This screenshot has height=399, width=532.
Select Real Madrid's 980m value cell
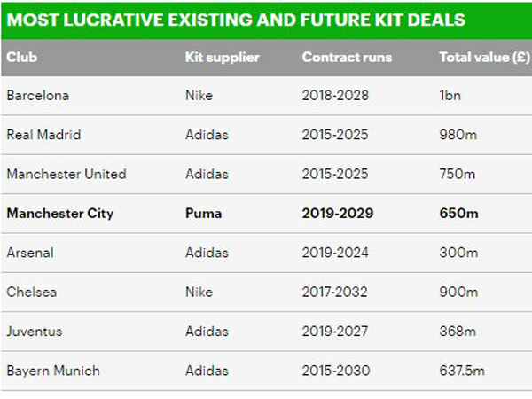(x=457, y=135)
